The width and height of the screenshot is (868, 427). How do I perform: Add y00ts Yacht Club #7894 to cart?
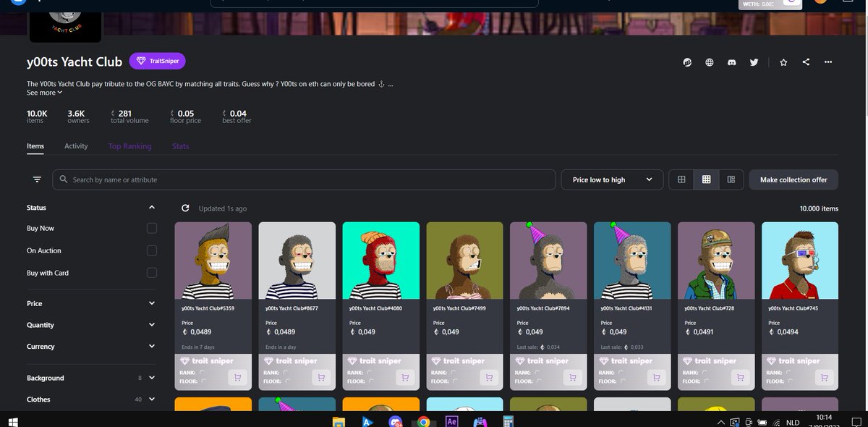[572, 377]
